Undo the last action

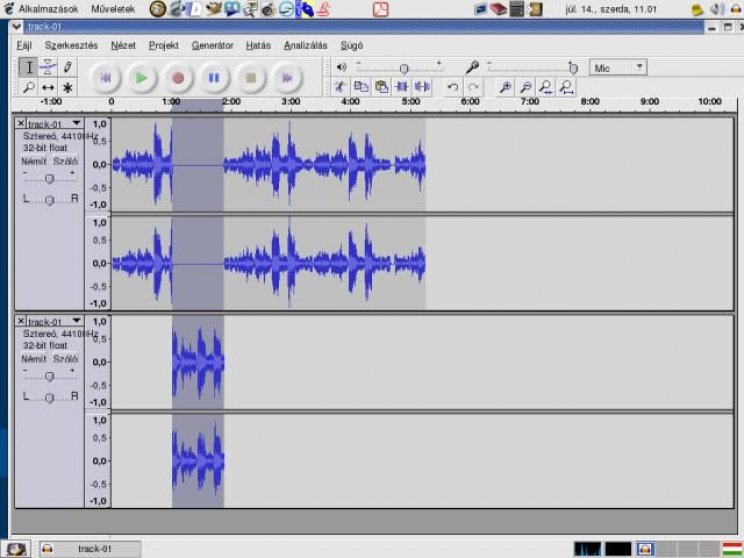[x=453, y=87]
